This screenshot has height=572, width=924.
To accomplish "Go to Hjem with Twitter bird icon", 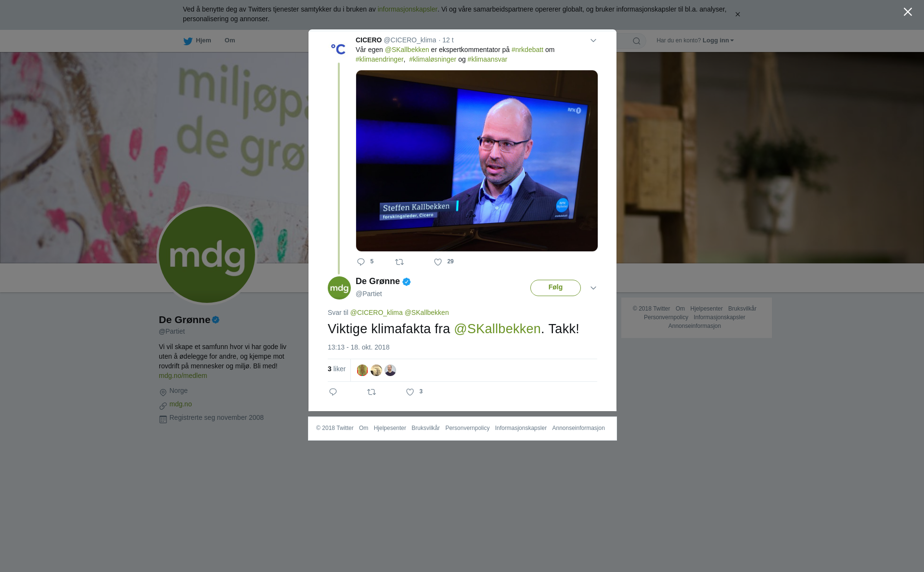I will [197, 40].
